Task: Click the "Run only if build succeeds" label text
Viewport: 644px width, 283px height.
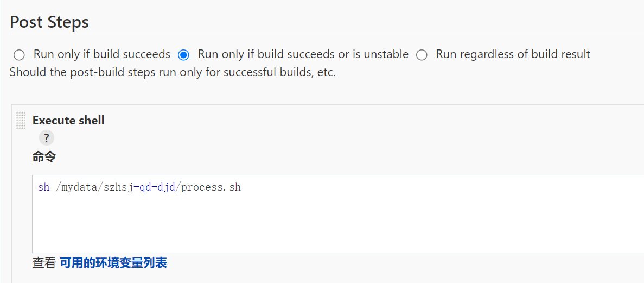Action: (102, 54)
